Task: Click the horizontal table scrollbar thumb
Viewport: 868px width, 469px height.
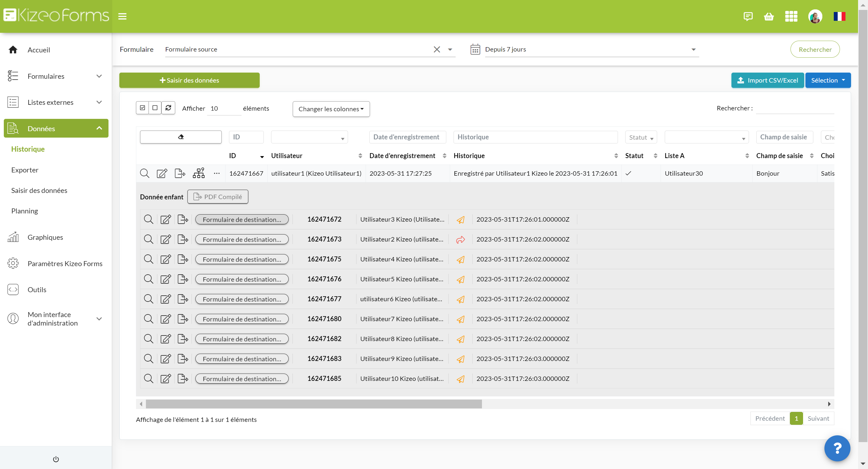Action: point(314,403)
